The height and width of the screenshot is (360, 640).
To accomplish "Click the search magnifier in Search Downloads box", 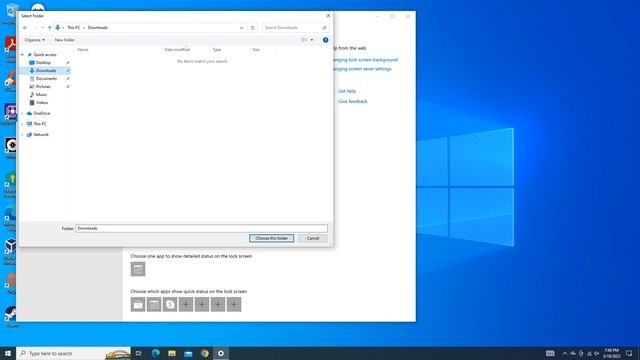I will [x=324, y=28].
